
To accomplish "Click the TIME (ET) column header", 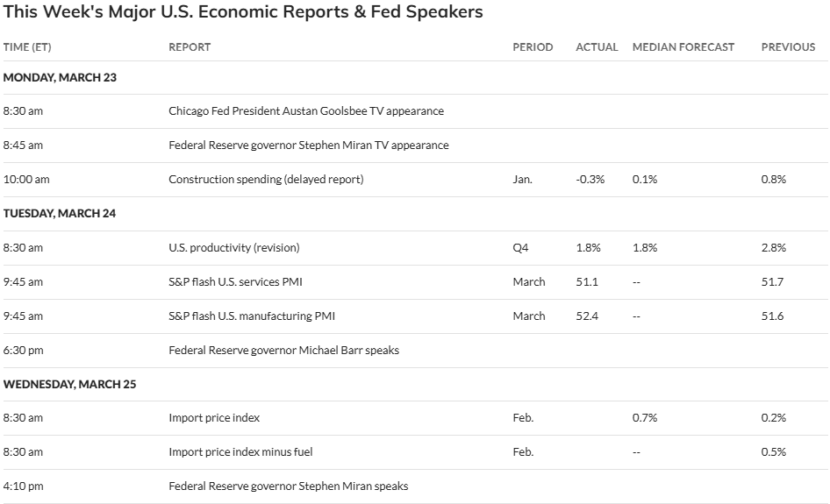I will pyautogui.click(x=27, y=47).
